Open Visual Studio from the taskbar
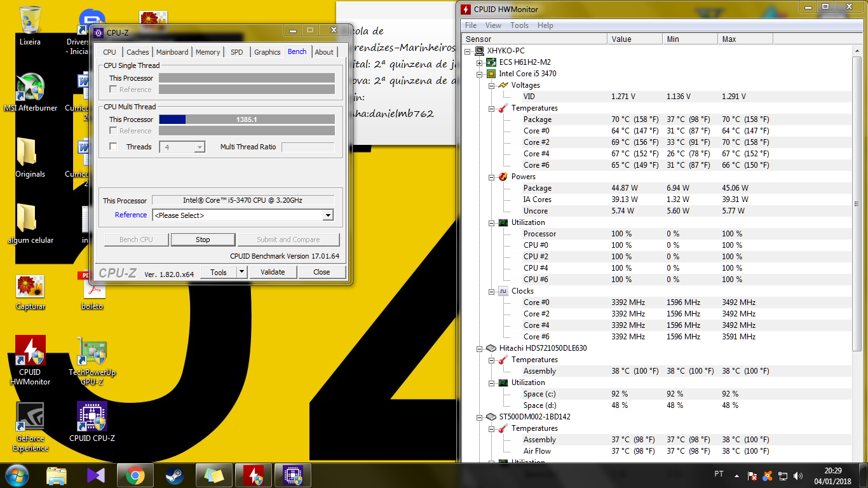 tap(95, 475)
